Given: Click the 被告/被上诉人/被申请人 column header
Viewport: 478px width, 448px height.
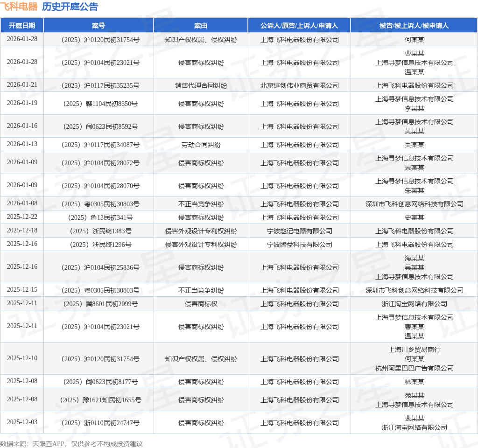Looking at the screenshot, I should (414, 26).
